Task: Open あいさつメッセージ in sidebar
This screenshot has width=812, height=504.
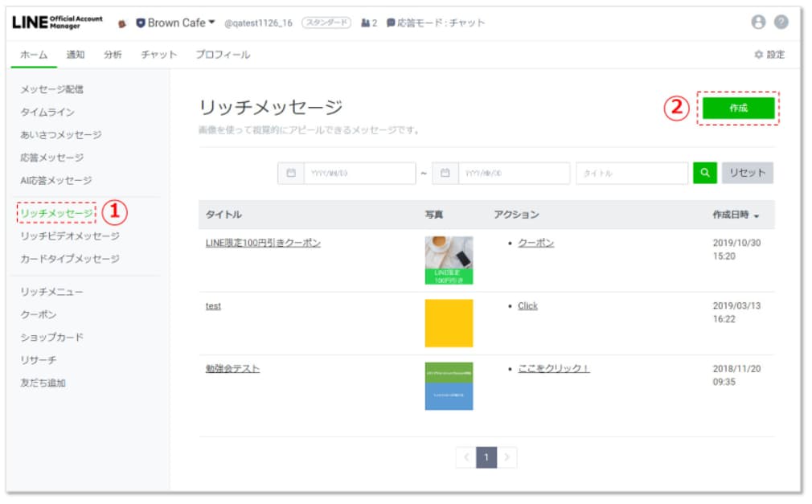Action: pyautogui.click(x=61, y=135)
